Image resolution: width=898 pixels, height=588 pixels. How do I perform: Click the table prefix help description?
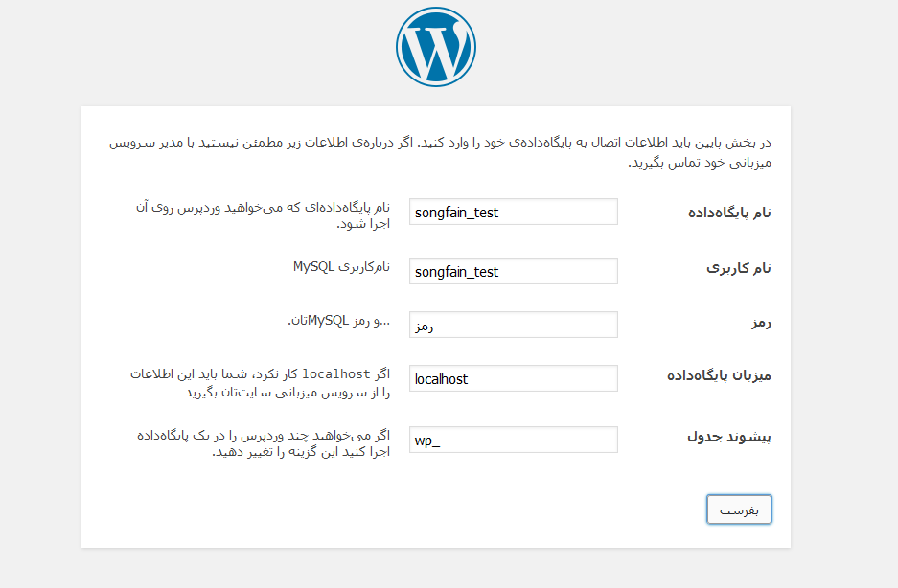(x=264, y=443)
